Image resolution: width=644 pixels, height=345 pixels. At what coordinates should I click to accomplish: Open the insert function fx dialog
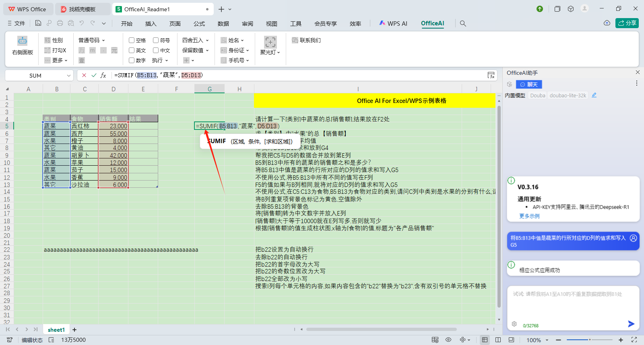pyautogui.click(x=103, y=75)
